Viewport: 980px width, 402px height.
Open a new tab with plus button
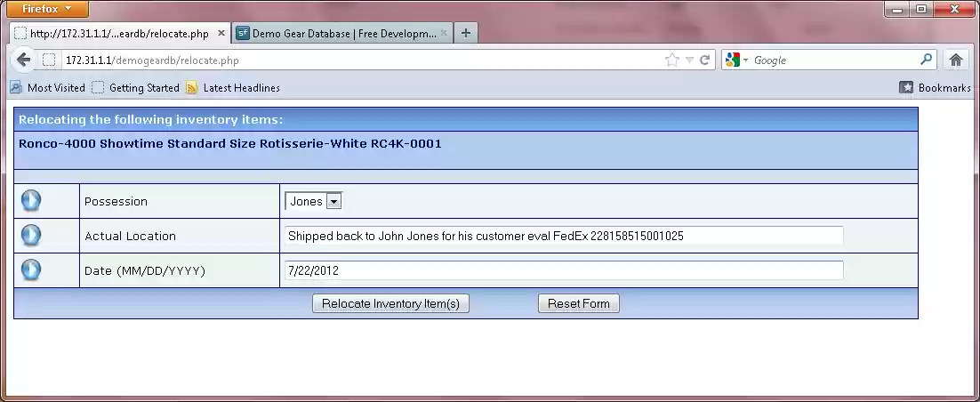tap(466, 33)
